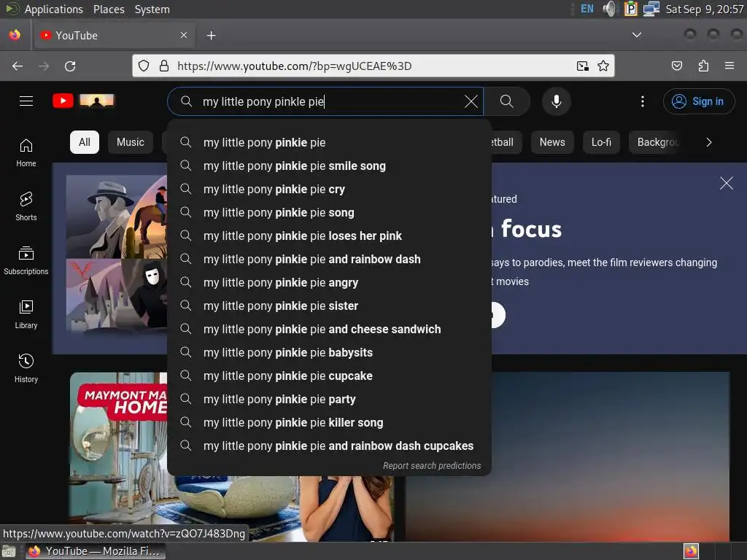Choose suggestion 'pinkie pie and rainbow dash'
Screen dimensions: 747x560
point(329,259)
